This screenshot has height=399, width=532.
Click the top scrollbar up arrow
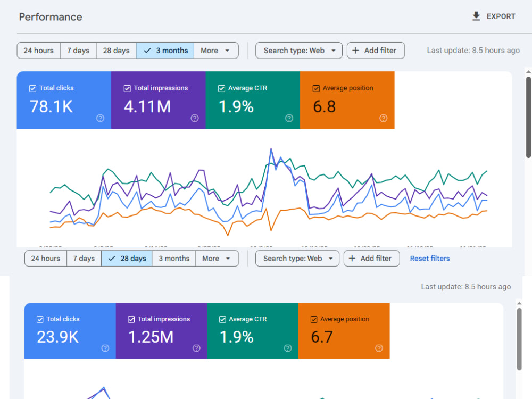[x=528, y=72]
